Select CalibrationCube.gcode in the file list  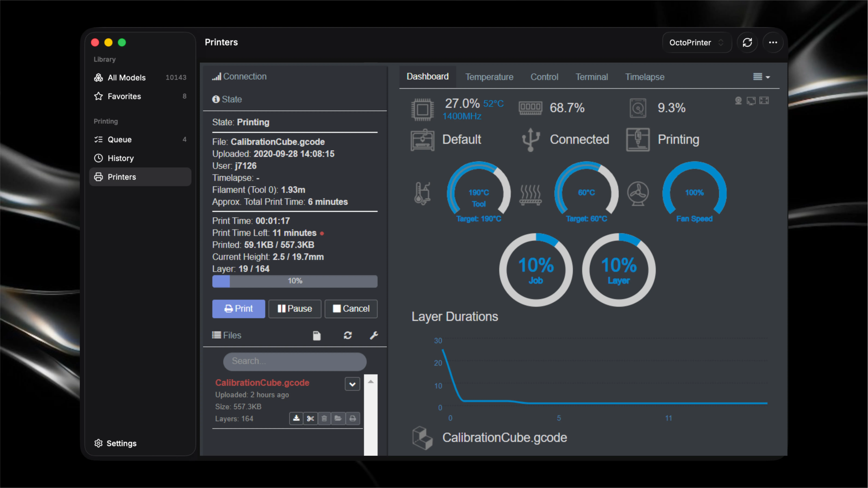(262, 383)
